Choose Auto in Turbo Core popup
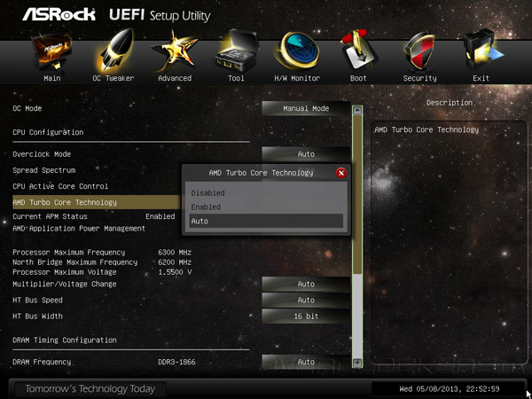The width and height of the screenshot is (532, 399). (x=266, y=221)
